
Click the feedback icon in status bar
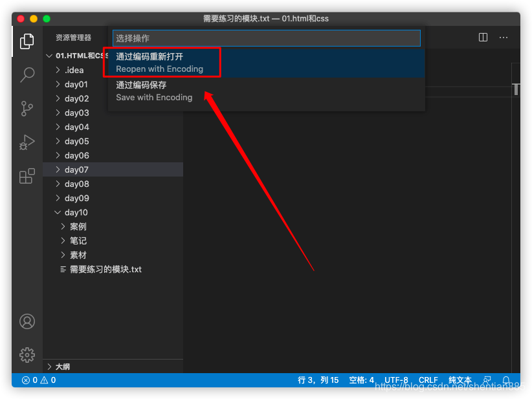[x=487, y=380]
